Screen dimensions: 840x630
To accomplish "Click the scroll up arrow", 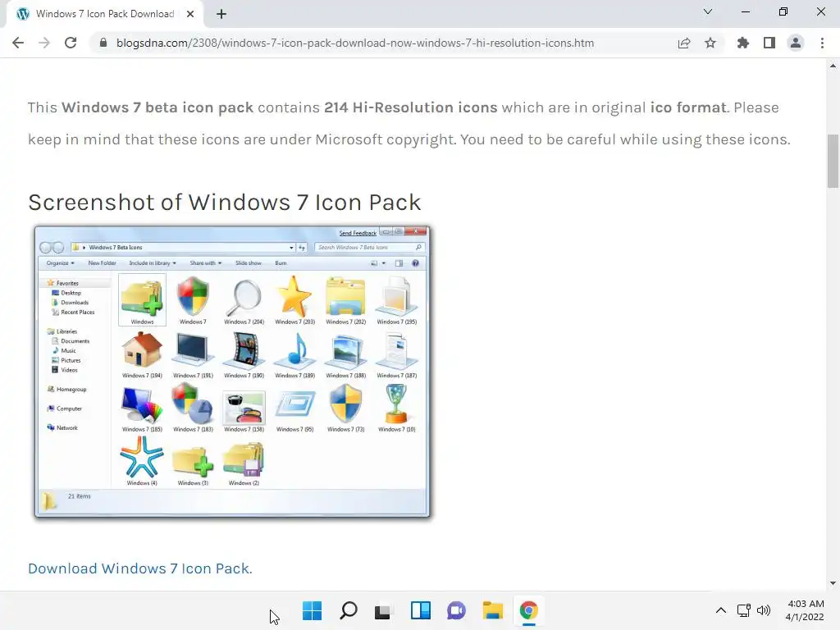I will [x=833, y=66].
